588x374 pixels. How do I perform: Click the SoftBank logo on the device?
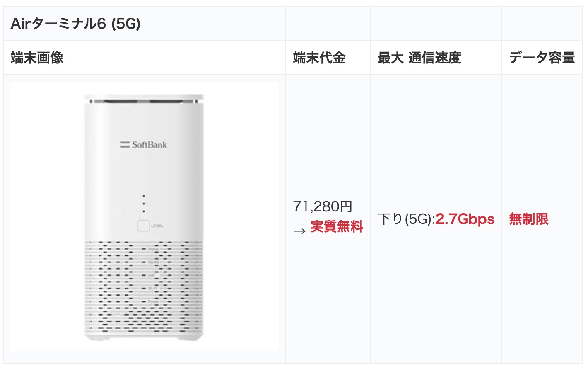pyautogui.click(x=144, y=145)
